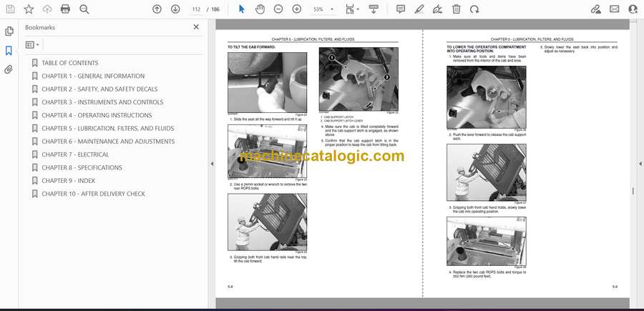644x311 pixels.
Task: Click the TO TILT THE CAB FORWARD heading
Action: click(251, 47)
